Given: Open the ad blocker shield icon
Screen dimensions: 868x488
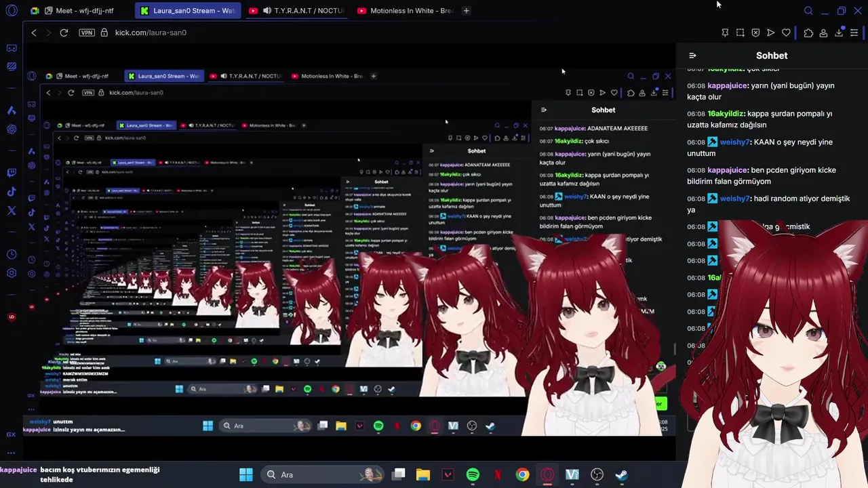Looking at the screenshot, I should [x=755, y=33].
